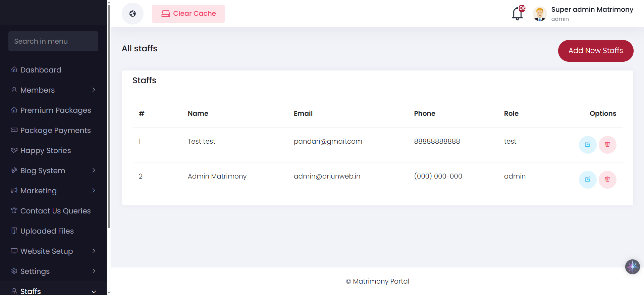
Task: Click the Add New Staffs button
Action: point(596,51)
